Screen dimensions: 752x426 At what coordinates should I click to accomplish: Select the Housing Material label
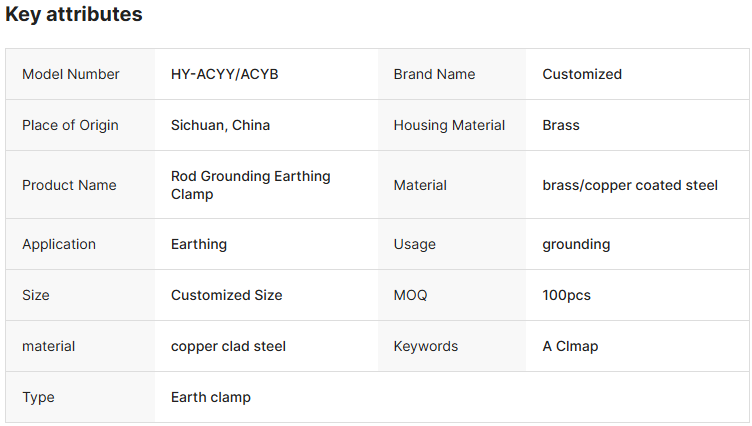449,125
